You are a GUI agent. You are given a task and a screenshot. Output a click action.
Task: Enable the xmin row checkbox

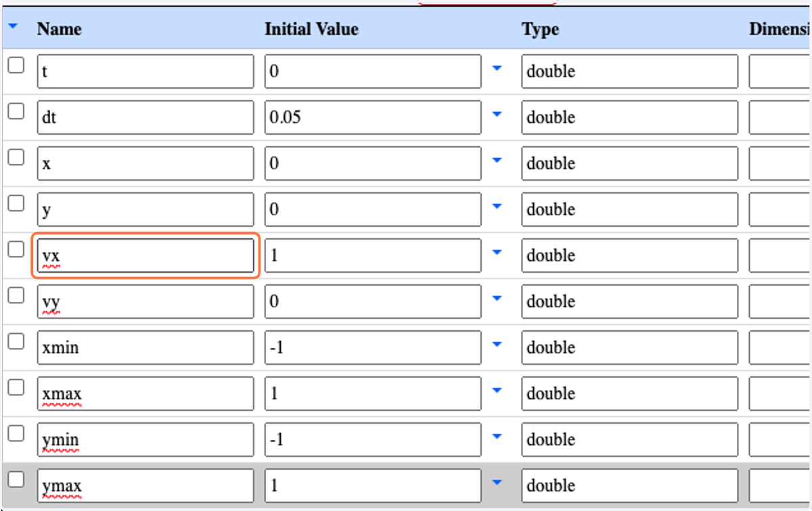click(x=16, y=342)
